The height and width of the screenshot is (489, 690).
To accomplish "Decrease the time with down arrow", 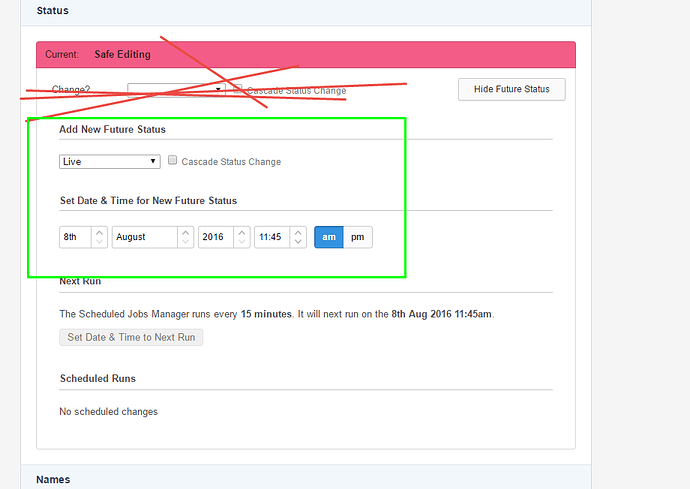I will (297, 243).
